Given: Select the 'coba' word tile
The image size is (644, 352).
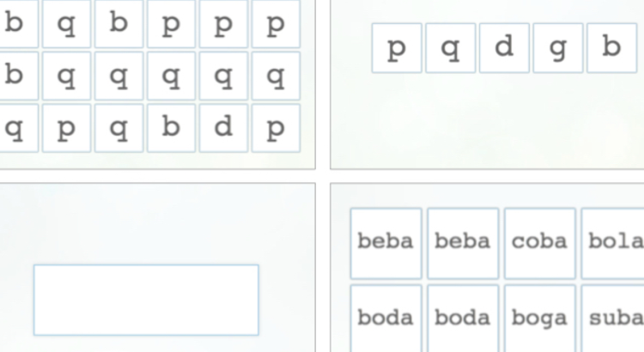Looking at the screenshot, I should [539, 242].
